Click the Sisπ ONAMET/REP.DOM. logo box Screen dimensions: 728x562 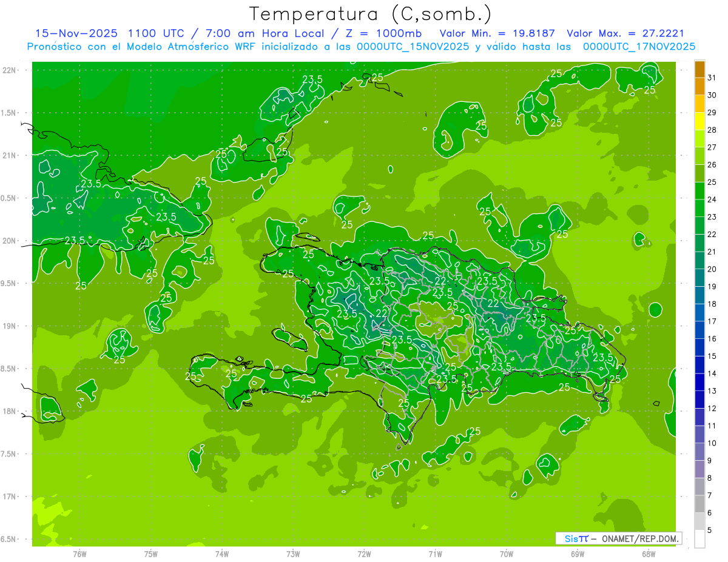618,538
